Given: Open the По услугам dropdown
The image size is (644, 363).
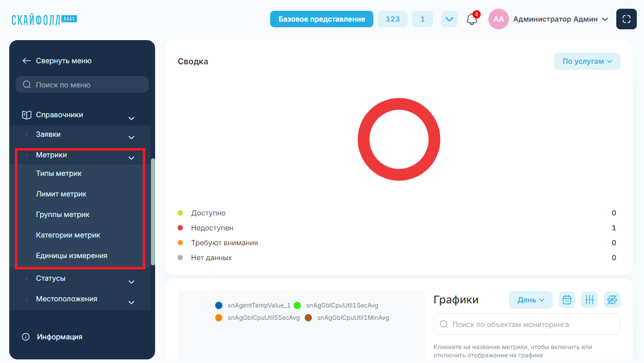Looking at the screenshot, I should click(587, 61).
